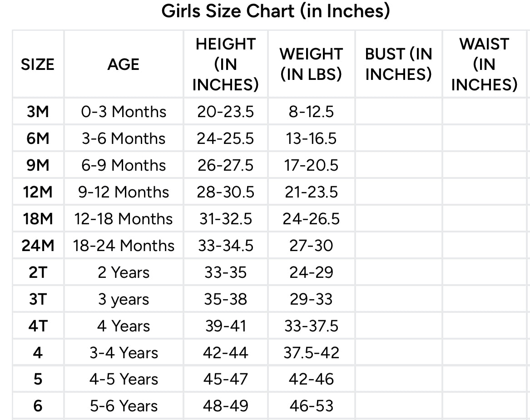Select the 42-44 height cell

226,353
